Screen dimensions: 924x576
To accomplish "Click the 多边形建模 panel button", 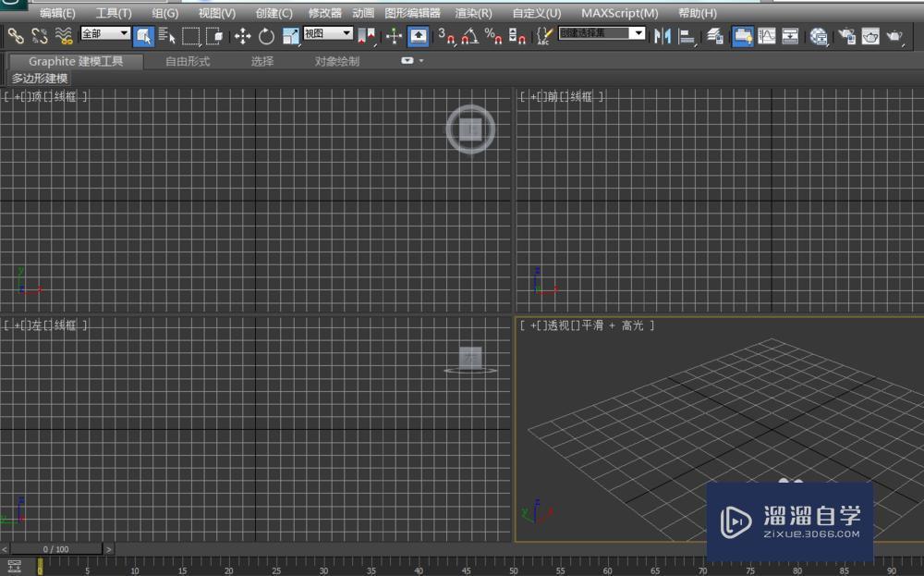I will [x=39, y=79].
